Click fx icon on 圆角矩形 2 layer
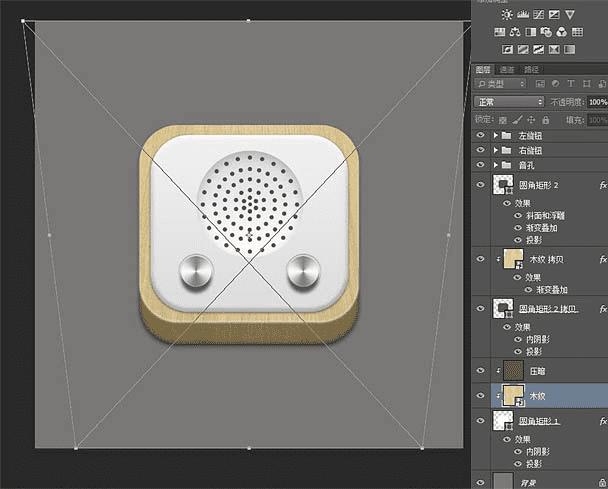The image size is (608, 489). pyautogui.click(x=603, y=185)
